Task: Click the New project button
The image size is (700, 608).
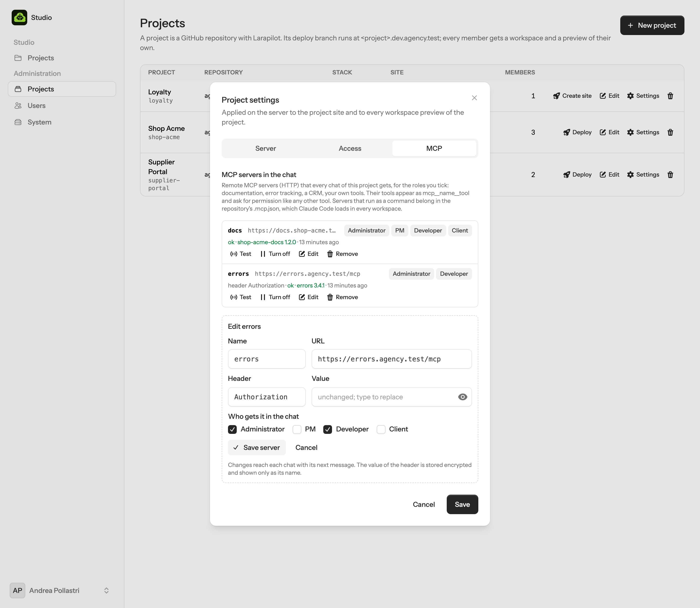Action: pos(652,25)
